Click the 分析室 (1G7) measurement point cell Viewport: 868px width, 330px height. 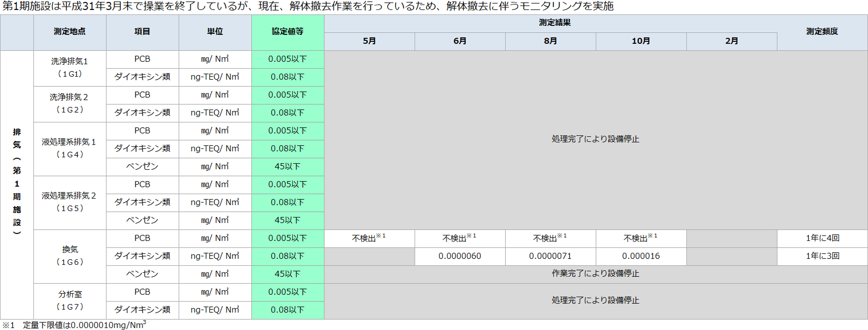click(x=70, y=301)
